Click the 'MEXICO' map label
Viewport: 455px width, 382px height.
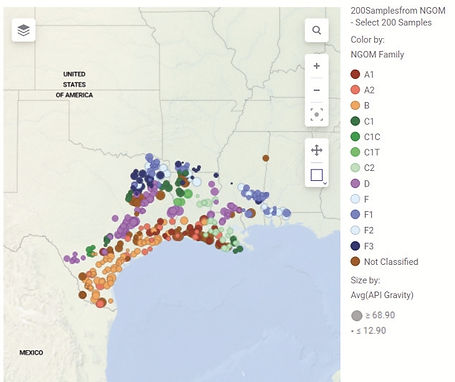click(x=31, y=353)
